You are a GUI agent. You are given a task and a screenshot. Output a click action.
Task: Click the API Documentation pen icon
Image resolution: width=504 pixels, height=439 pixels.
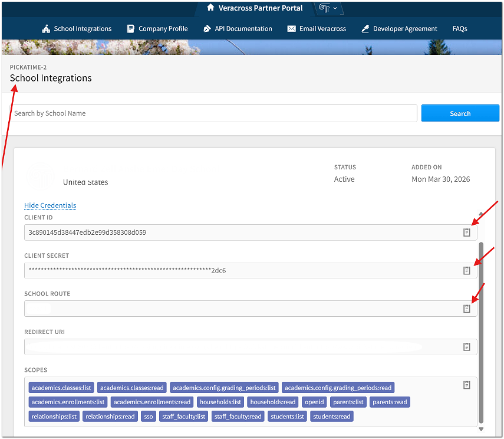207,29
